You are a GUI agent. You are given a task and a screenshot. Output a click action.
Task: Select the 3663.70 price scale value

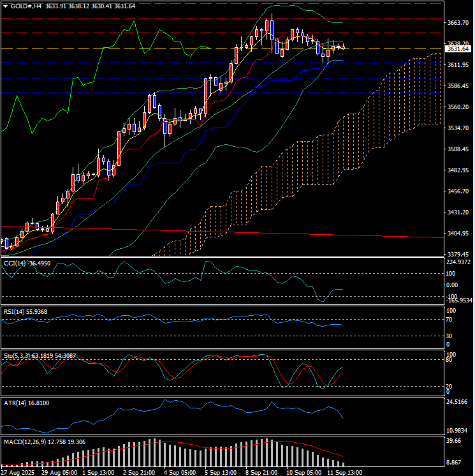pyautogui.click(x=458, y=23)
